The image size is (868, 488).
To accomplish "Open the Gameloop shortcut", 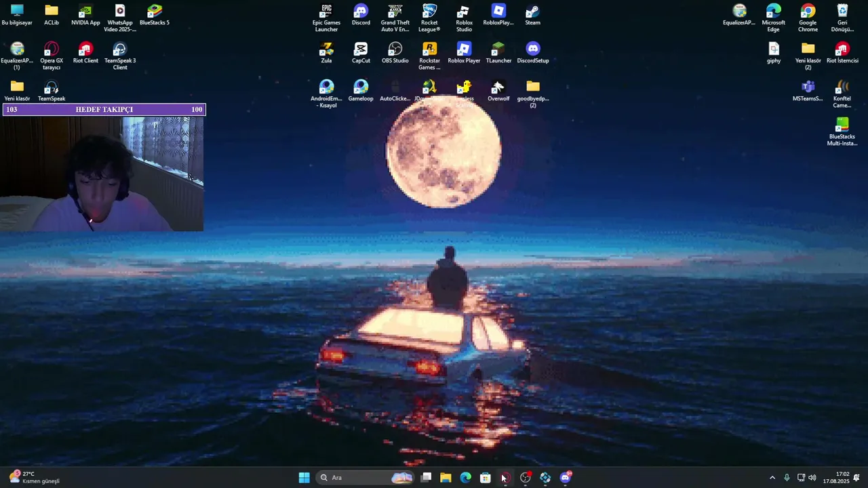I will (x=361, y=91).
